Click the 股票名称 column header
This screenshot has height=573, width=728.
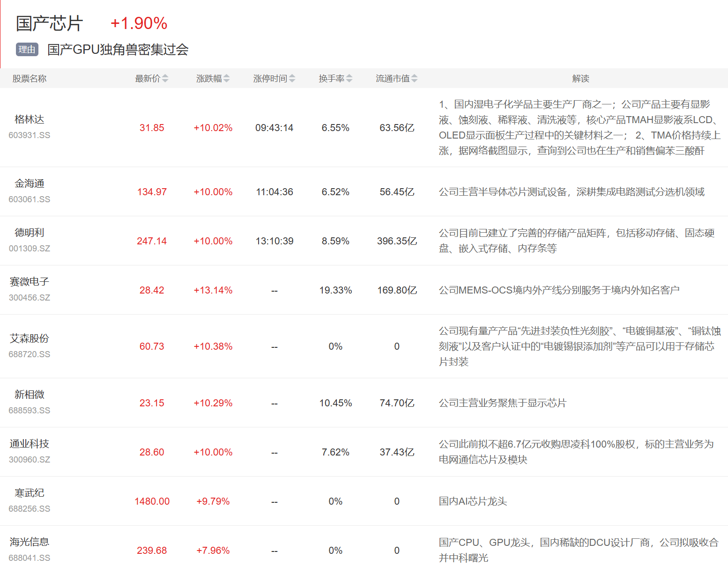[29, 79]
